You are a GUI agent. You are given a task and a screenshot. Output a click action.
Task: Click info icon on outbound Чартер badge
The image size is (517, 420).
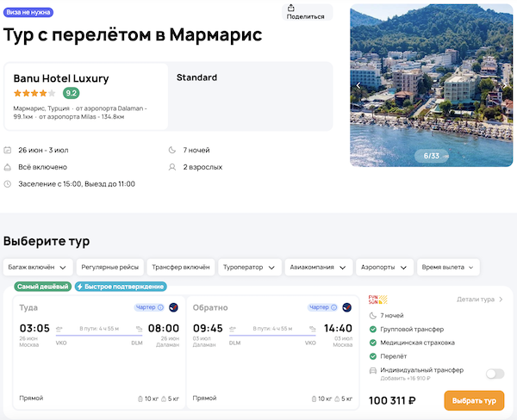(161, 307)
